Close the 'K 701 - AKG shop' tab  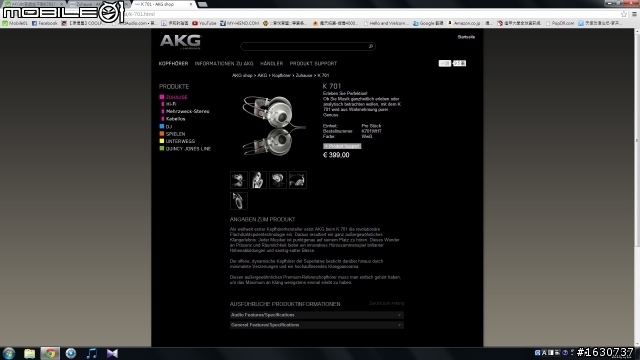191,4
